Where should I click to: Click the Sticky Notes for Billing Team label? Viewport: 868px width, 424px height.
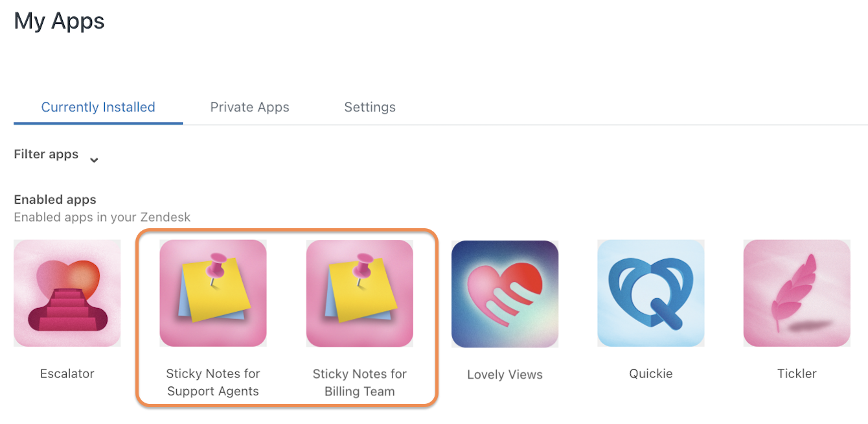pos(360,383)
